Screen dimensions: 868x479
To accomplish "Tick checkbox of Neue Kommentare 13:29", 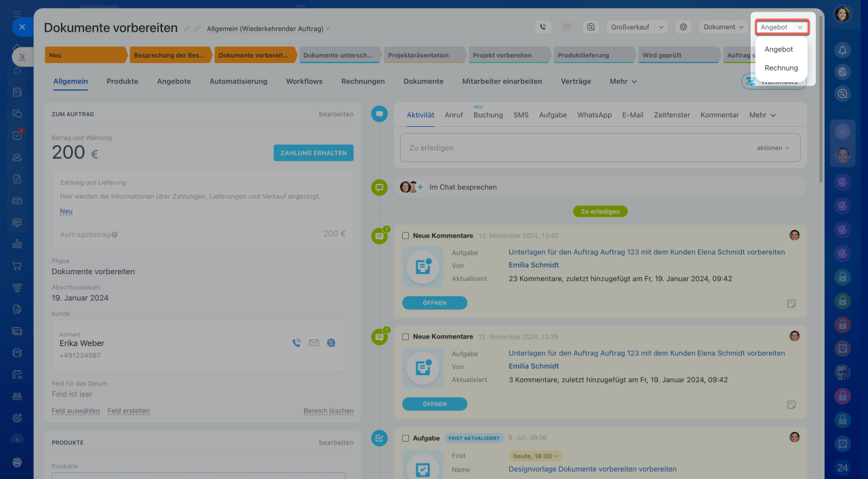I will (406, 337).
